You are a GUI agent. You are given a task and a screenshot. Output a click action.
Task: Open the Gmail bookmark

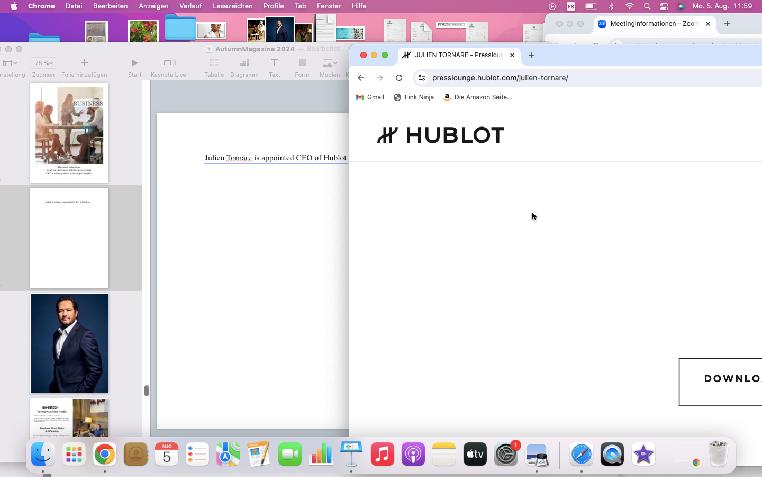tap(370, 97)
